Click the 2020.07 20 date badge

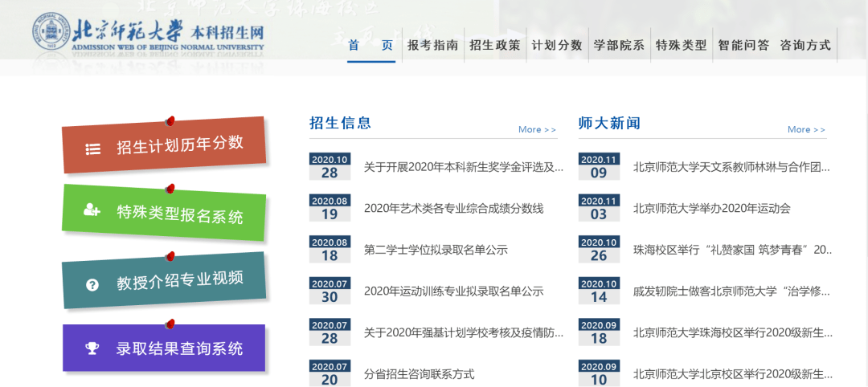coord(330,373)
